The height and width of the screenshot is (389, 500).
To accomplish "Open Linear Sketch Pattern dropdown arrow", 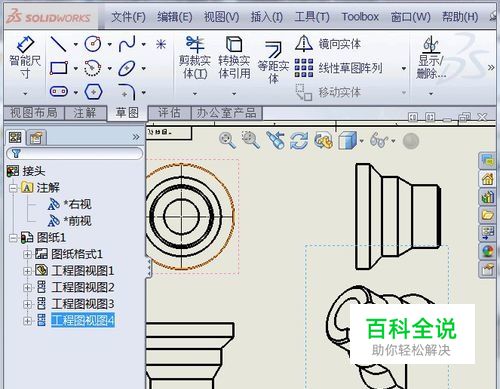I will 404,69.
